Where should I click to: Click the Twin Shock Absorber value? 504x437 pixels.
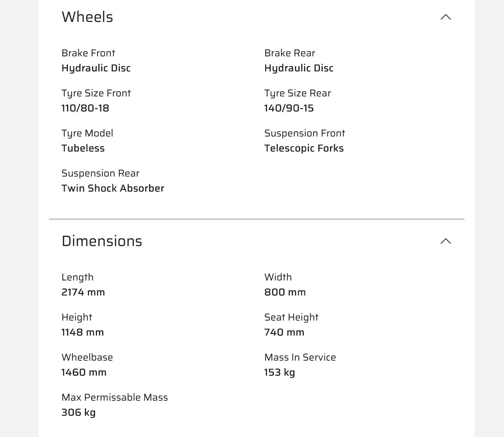click(x=113, y=188)
